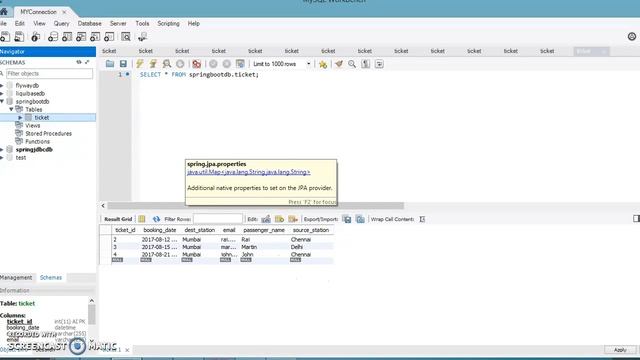Create a new function icon

click(x=109, y=37)
